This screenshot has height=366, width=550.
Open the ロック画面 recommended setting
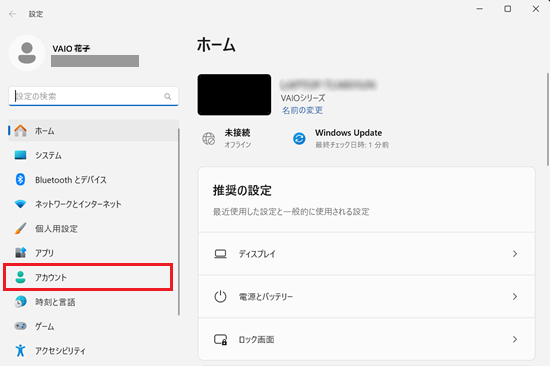pos(367,339)
